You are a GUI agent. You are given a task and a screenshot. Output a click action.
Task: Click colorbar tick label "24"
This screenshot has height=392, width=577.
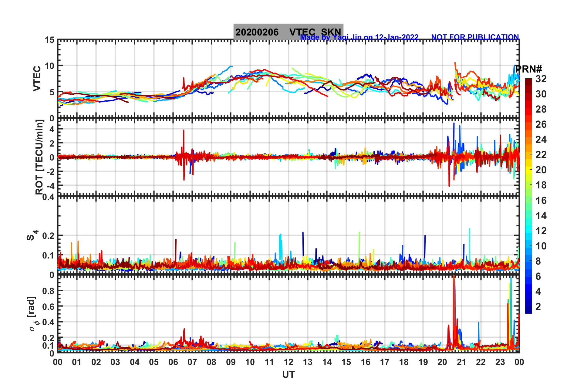[541, 140]
